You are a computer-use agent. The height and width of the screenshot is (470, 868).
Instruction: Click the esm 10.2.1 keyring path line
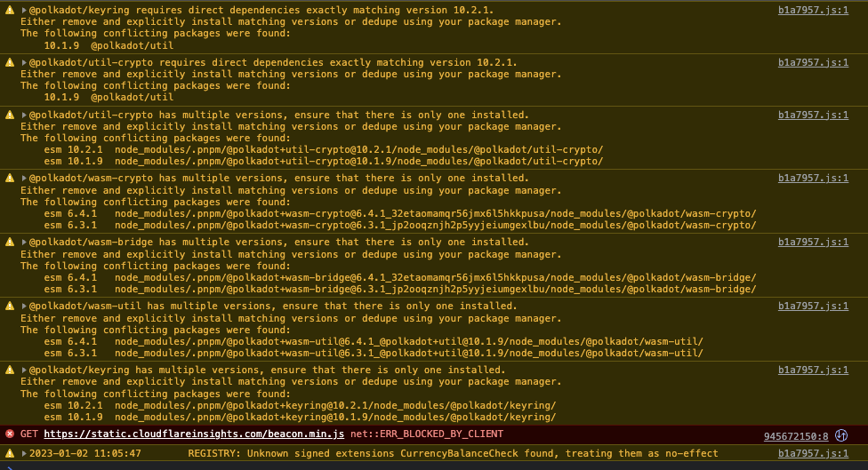300,405
